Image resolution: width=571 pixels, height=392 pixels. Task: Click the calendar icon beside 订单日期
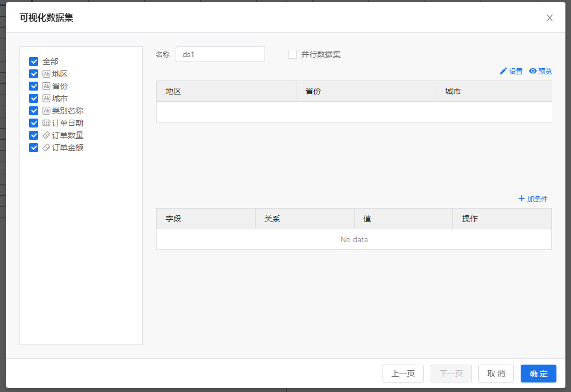coord(46,123)
